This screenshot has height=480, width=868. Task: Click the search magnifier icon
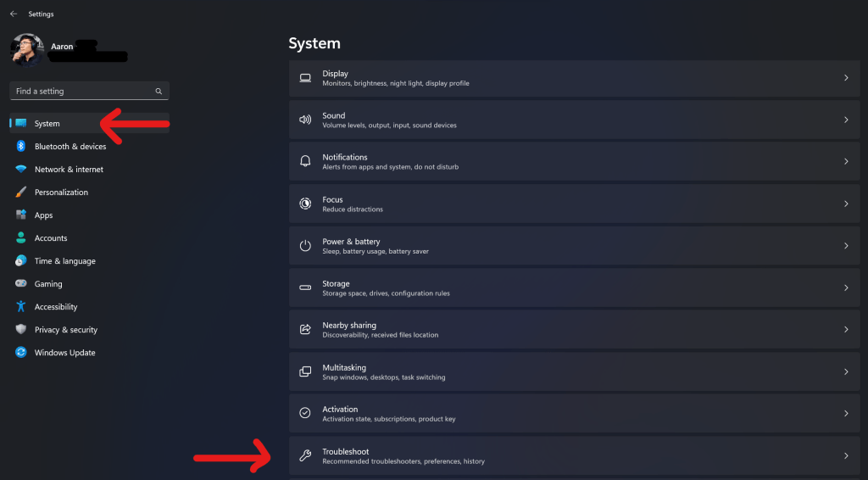pos(159,92)
